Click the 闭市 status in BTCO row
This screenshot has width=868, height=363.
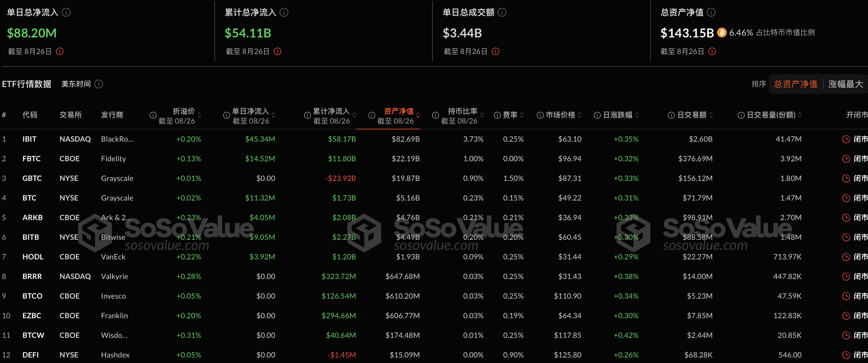coord(861,296)
